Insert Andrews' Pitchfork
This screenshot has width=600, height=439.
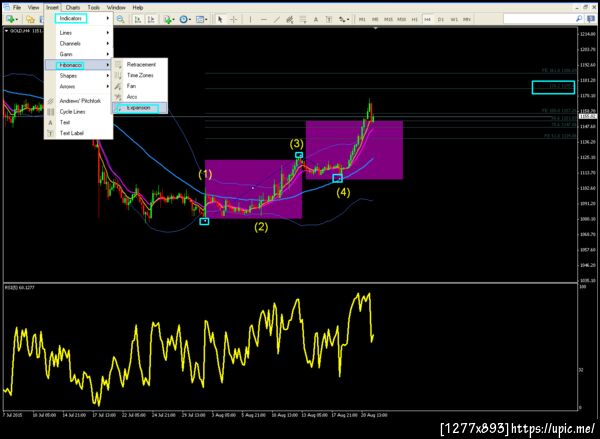pyautogui.click(x=78, y=101)
